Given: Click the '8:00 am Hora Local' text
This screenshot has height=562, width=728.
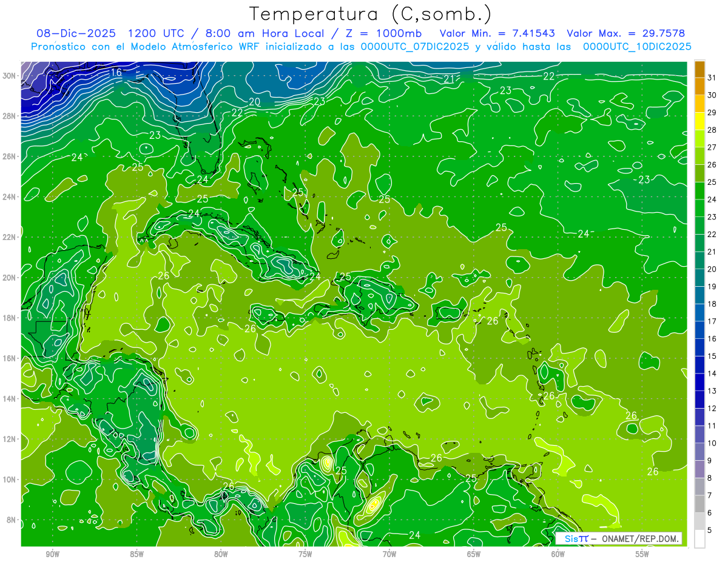Looking at the screenshot, I should click(265, 33).
